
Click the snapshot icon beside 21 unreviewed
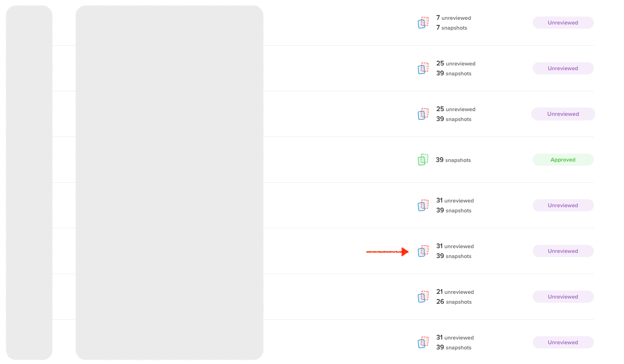click(x=423, y=297)
